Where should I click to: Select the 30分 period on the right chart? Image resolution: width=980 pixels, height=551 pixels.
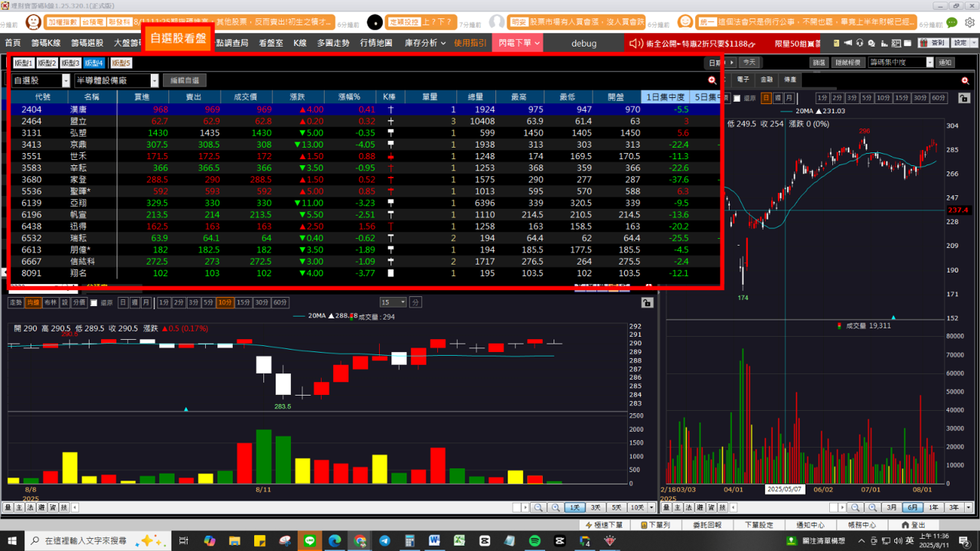[920, 98]
